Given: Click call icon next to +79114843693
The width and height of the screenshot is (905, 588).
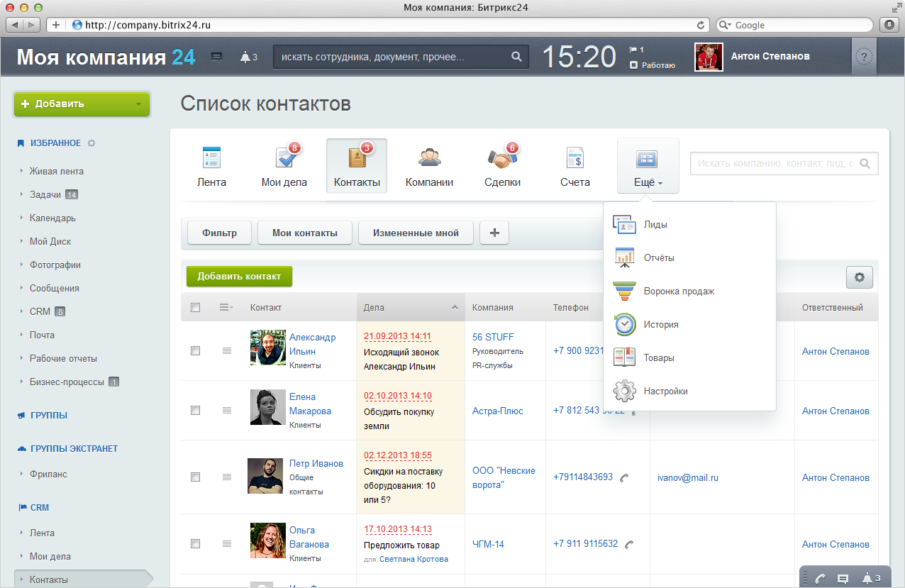Looking at the screenshot, I should tap(624, 477).
